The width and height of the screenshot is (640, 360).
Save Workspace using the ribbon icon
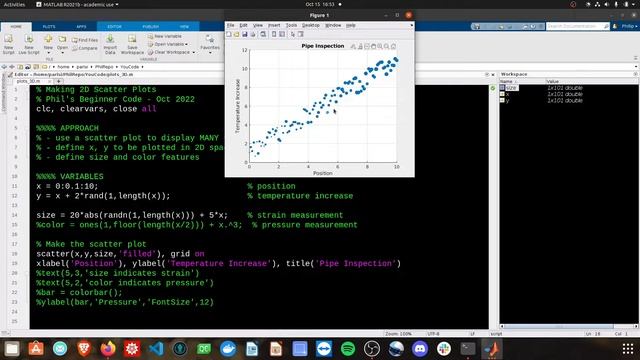click(x=132, y=44)
